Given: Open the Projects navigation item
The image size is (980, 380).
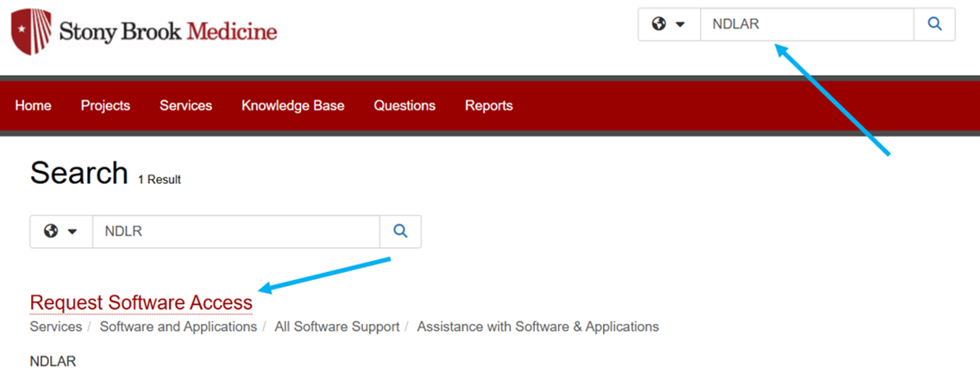Looking at the screenshot, I should click(x=105, y=106).
